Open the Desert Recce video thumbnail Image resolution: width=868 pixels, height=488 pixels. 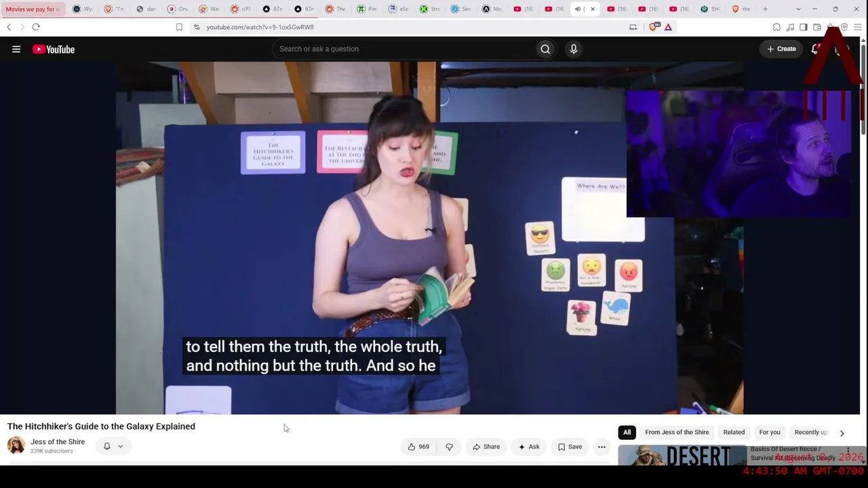(x=682, y=455)
